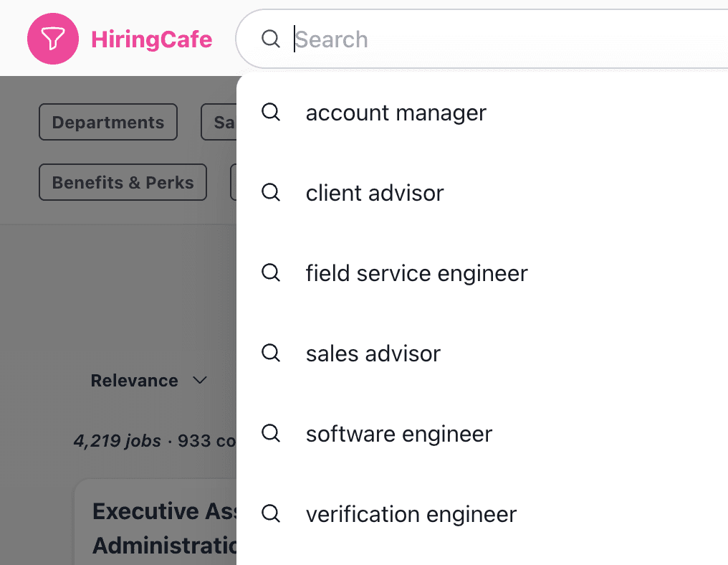Open the HiringCafe home link text

point(152,39)
